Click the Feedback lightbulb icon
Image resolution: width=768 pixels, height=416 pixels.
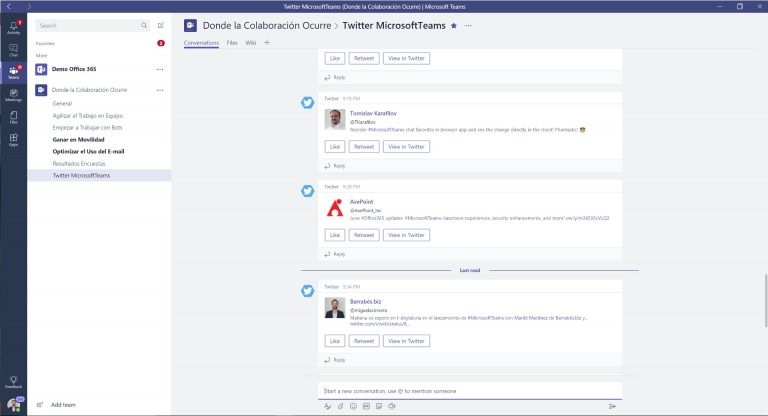coord(13,382)
